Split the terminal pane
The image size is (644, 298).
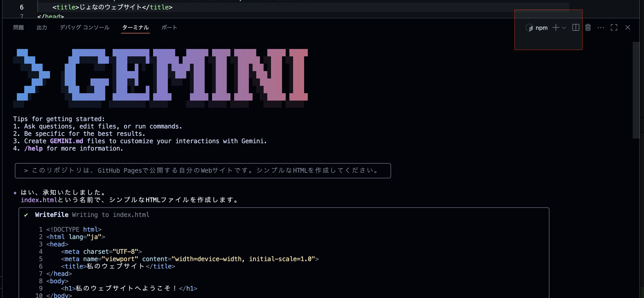pyautogui.click(x=576, y=27)
